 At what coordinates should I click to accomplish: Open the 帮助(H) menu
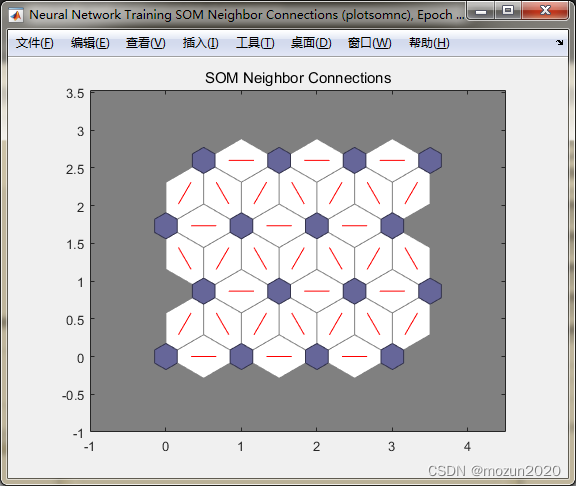[x=429, y=43]
